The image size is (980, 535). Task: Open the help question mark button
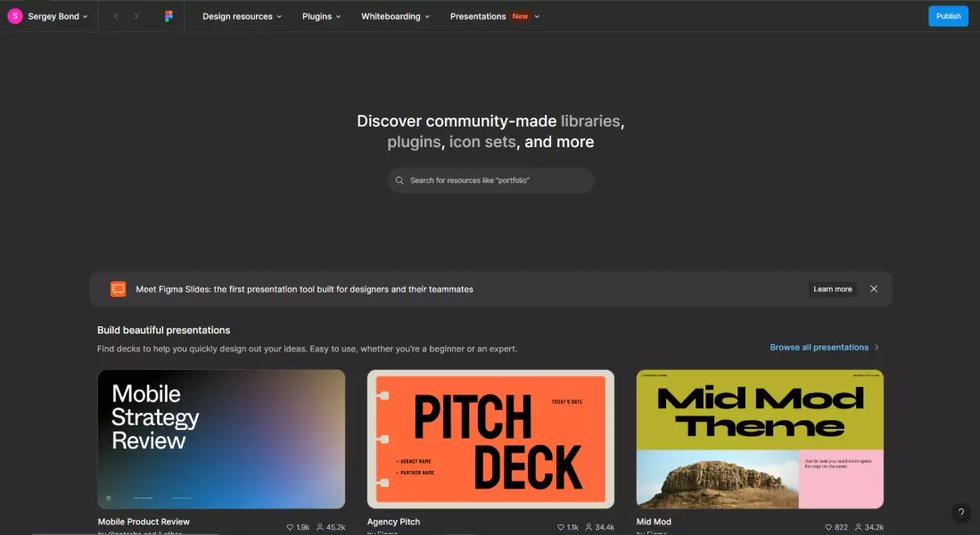coord(961,513)
